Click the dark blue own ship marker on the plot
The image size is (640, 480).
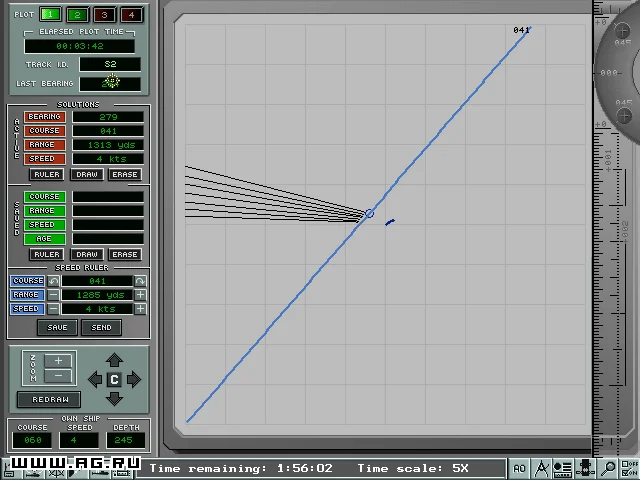click(390, 222)
